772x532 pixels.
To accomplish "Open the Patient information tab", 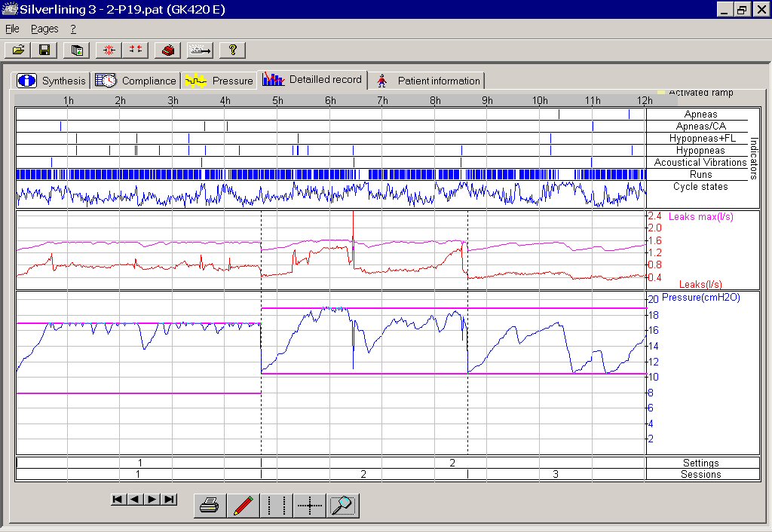I will [x=427, y=81].
